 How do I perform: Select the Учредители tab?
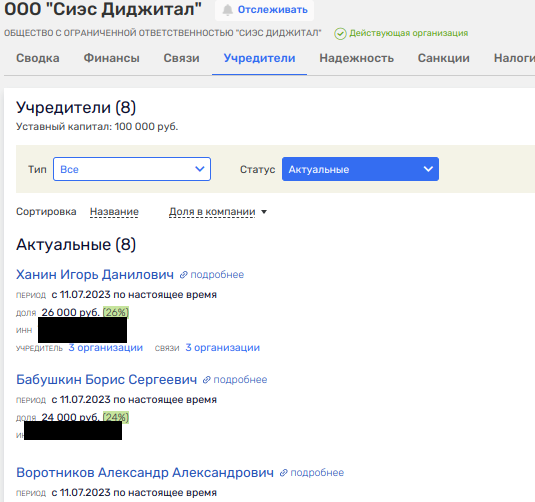tap(259, 58)
